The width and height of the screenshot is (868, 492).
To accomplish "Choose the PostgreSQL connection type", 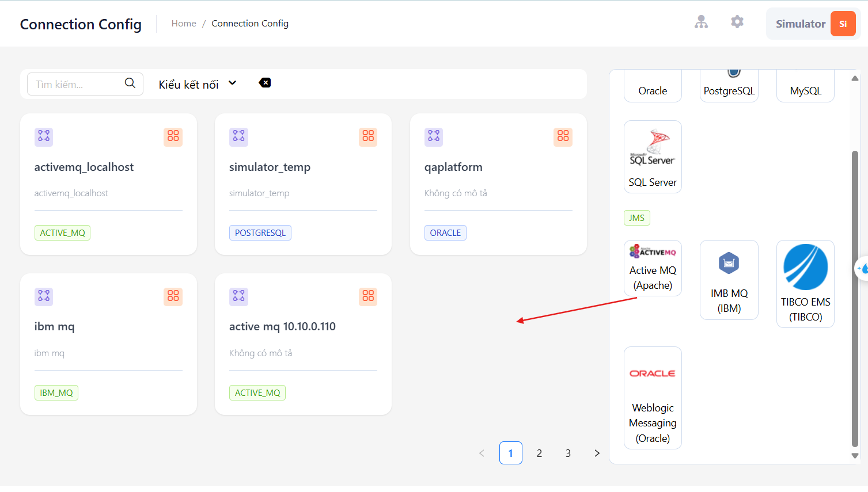I will pos(729,86).
